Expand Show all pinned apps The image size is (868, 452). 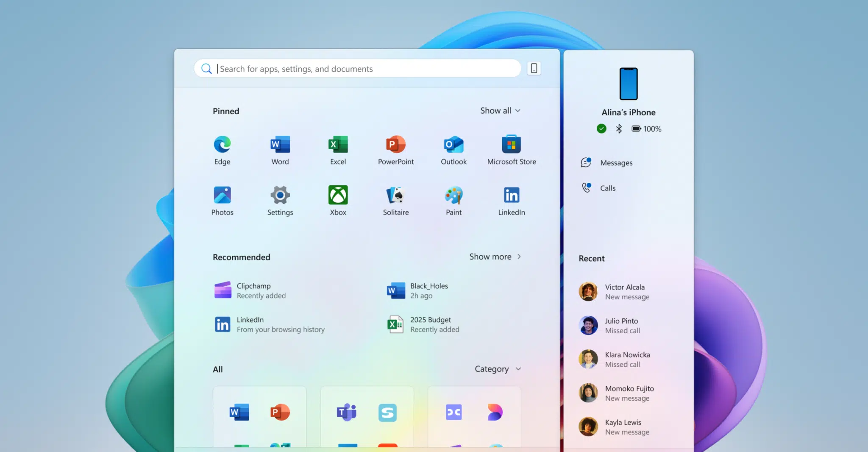pyautogui.click(x=501, y=111)
